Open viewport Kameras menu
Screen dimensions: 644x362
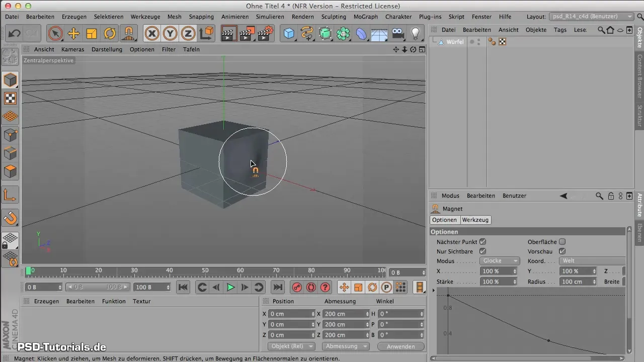(x=72, y=49)
